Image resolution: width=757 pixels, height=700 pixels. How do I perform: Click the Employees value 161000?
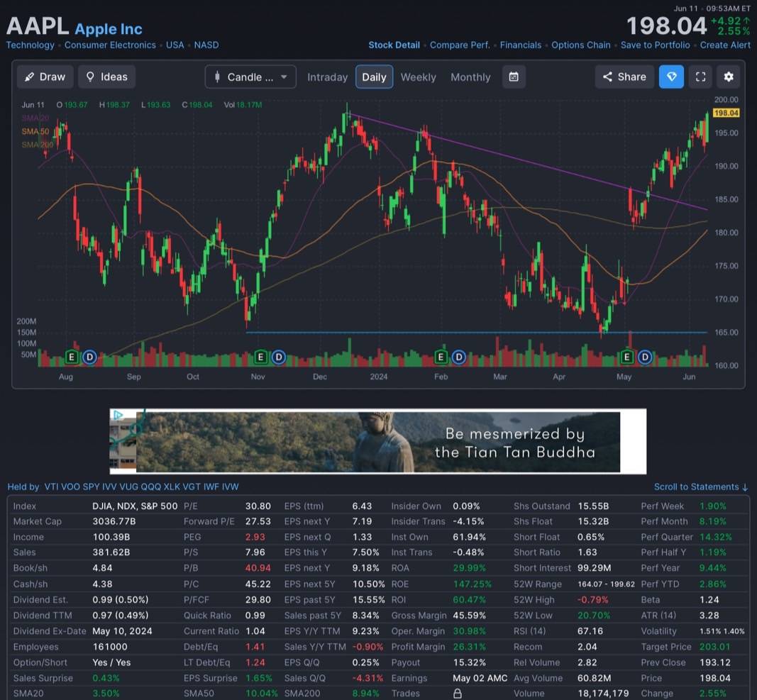coord(110,646)
